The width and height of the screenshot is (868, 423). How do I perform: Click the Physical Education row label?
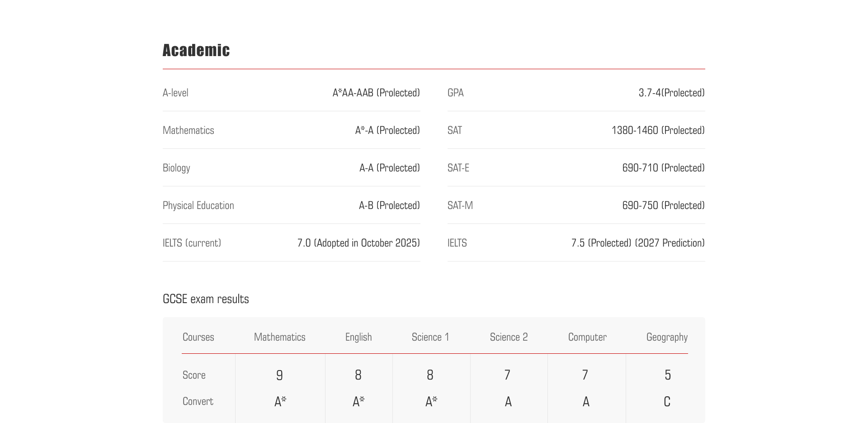click(198, 206)
